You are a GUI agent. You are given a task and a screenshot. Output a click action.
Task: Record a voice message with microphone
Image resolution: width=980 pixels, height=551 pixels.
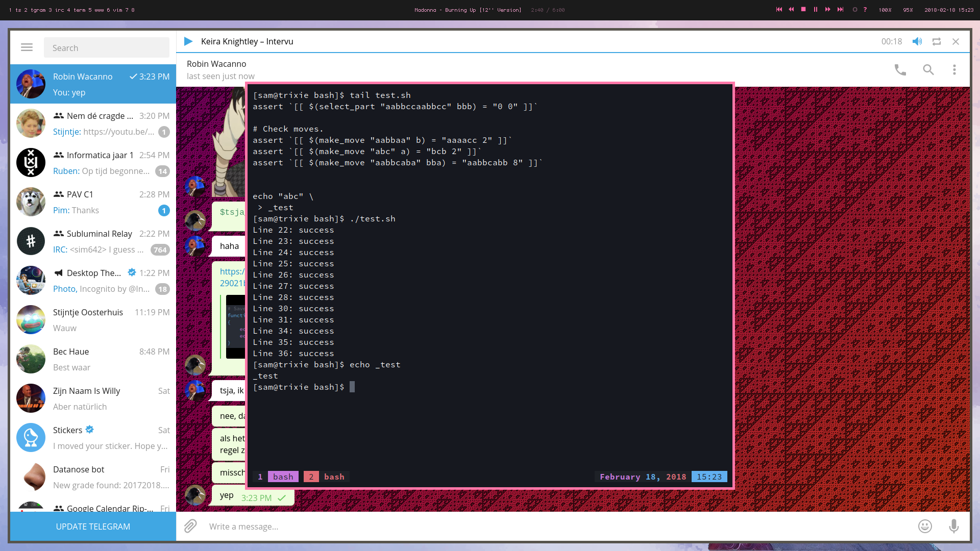tap(953, 526)
